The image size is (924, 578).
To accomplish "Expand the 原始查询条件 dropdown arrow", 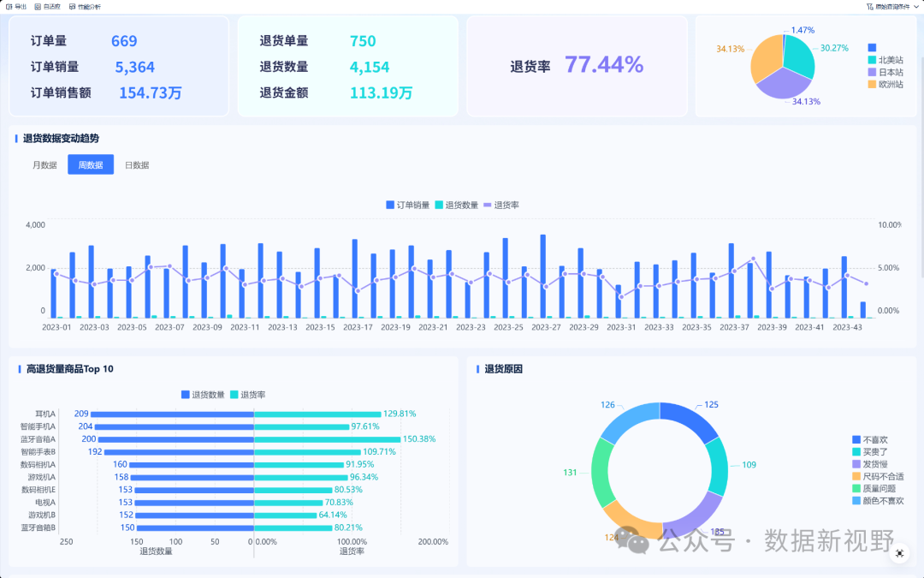I will (x=916, y=6).
